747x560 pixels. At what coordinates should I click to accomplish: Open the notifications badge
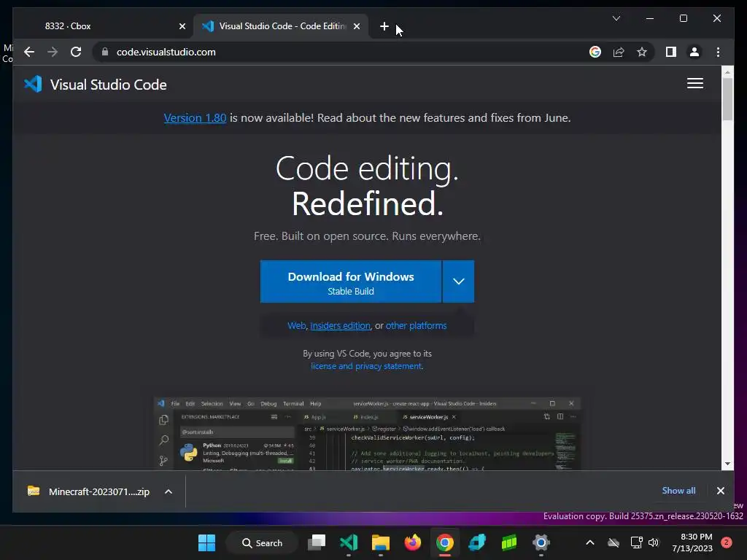point(726,542)
